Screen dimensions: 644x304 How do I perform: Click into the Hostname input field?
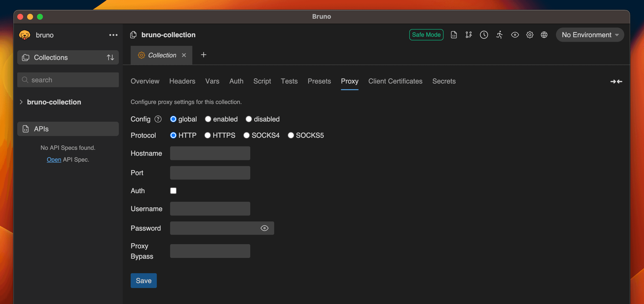click(210, 153)
